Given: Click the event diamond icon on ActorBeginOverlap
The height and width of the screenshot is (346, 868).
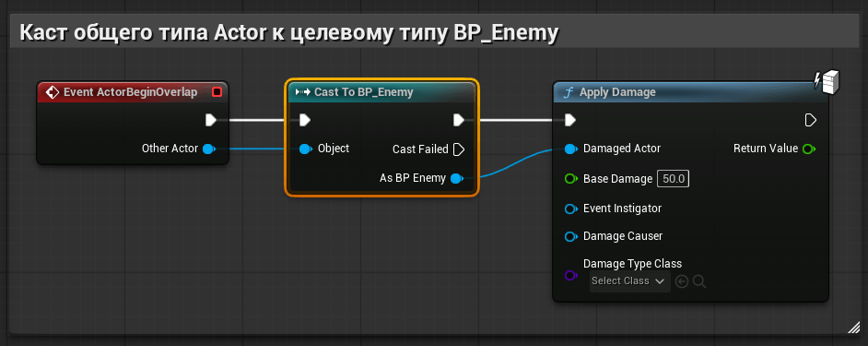Looking at the screenshot, I should pyautogui.click(x=53, y=92).
